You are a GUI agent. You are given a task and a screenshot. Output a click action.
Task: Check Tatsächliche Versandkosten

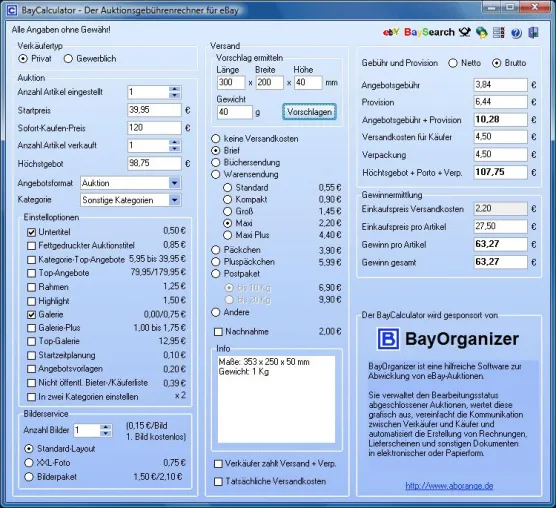click(218, 481)
